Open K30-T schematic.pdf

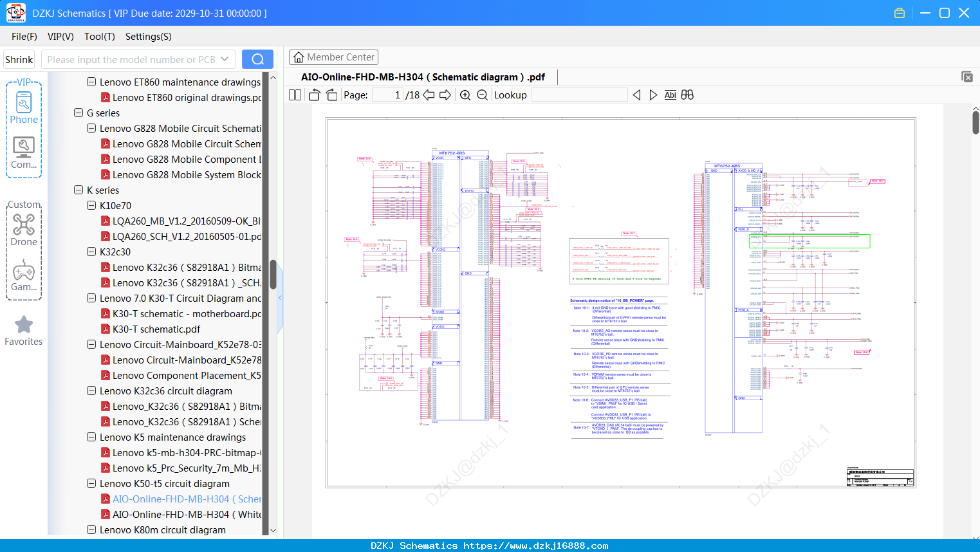[x=151, y=329]
